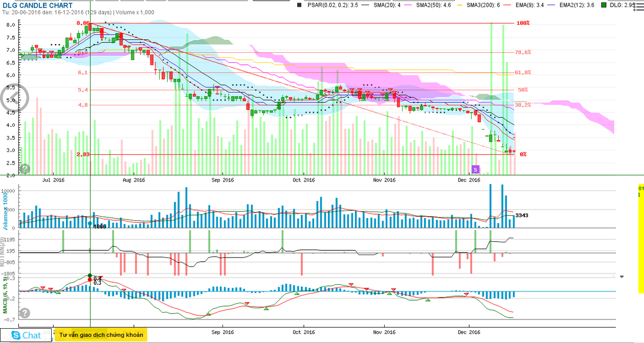Click the 4.8 price level label
Viewport: 644px width, 343px height.
coord(83,105)
